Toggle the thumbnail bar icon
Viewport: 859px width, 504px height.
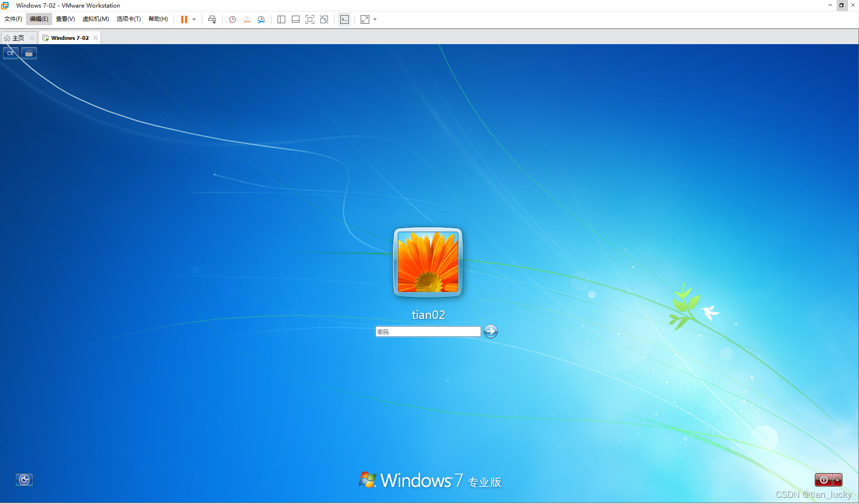(296, 19)
